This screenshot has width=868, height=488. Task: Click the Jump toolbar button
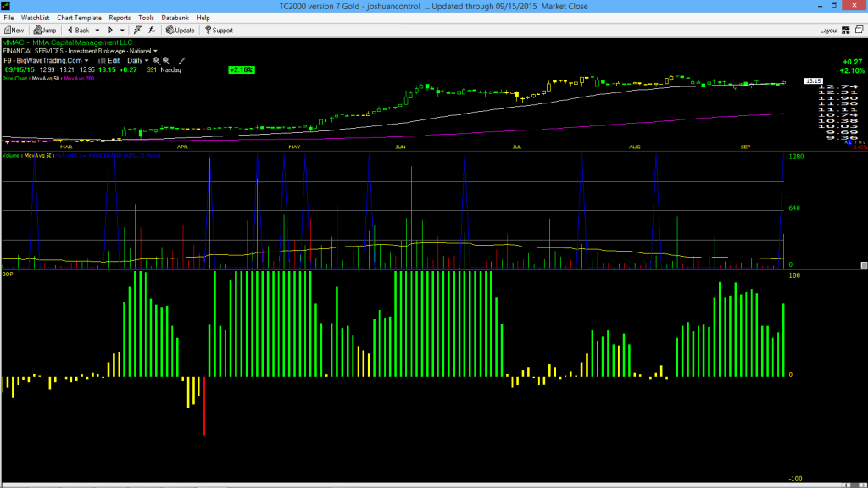45,30
